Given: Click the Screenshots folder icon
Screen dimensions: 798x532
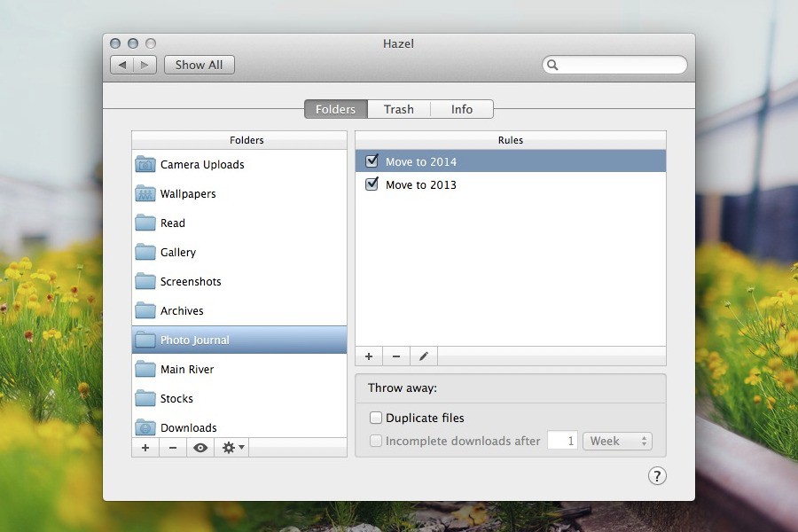Looking at the screenshot, I should tap(145, 282).
